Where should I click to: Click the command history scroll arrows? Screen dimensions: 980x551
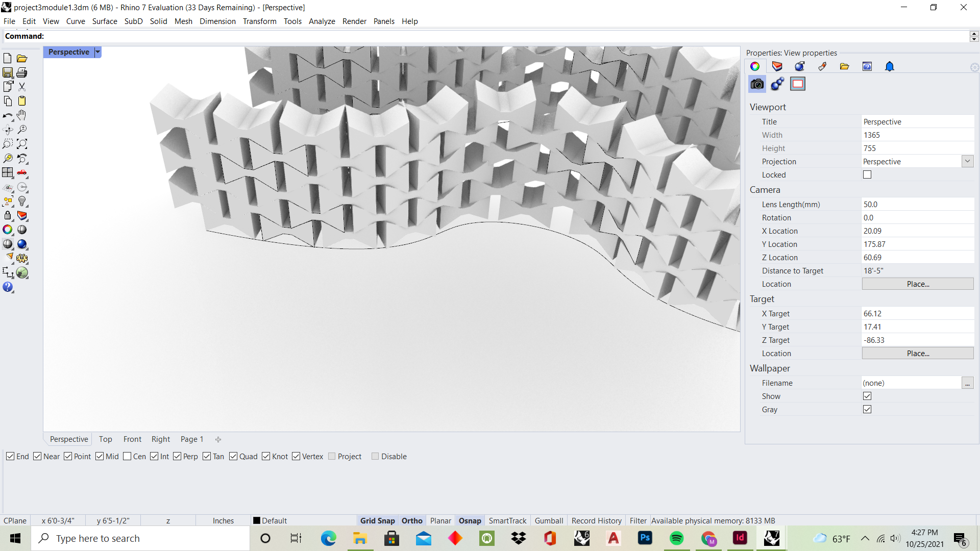[974, 36]
